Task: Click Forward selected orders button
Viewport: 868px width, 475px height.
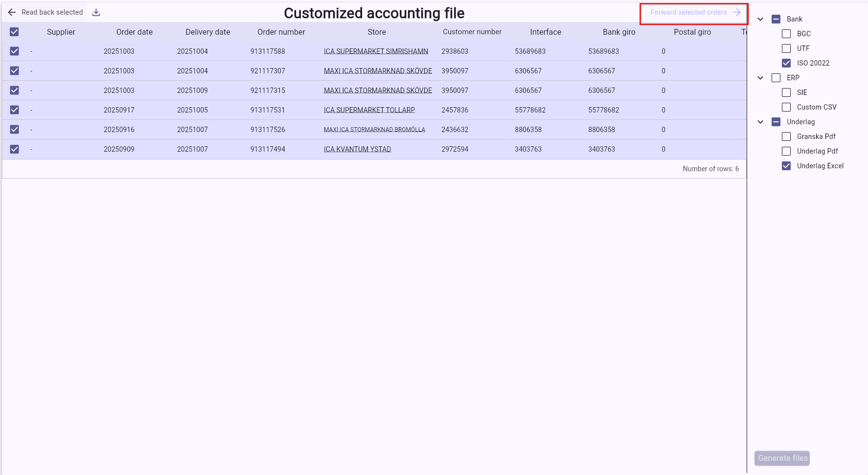Action: coord(694,12)
